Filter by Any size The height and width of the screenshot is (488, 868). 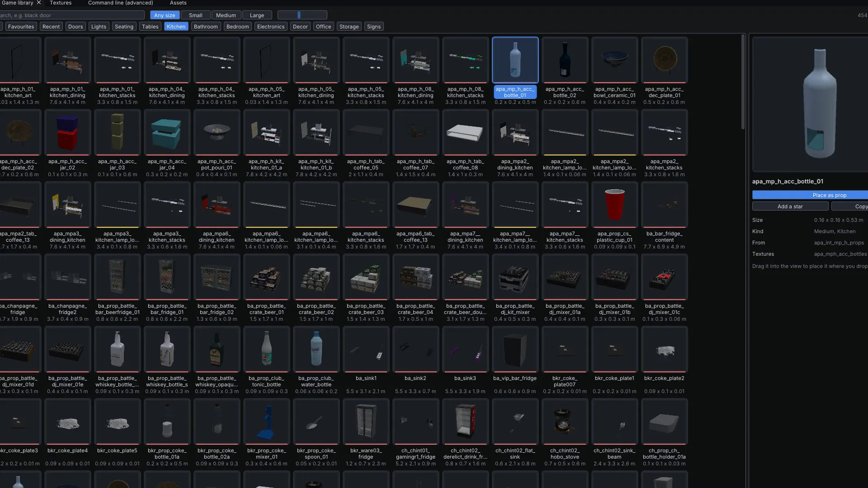click(165, 15)
